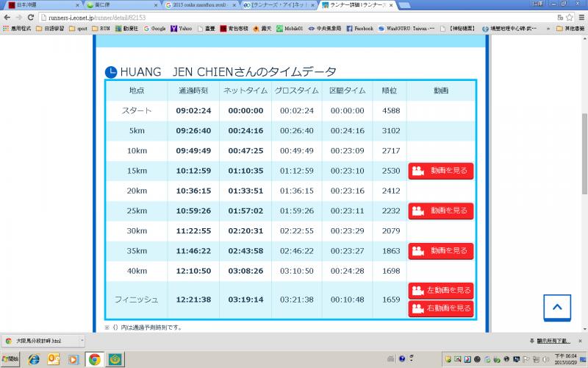Switch to the 日本沖繩 tab
The width and height of the screenshot is (588, 368).
[x=43, y=5]
